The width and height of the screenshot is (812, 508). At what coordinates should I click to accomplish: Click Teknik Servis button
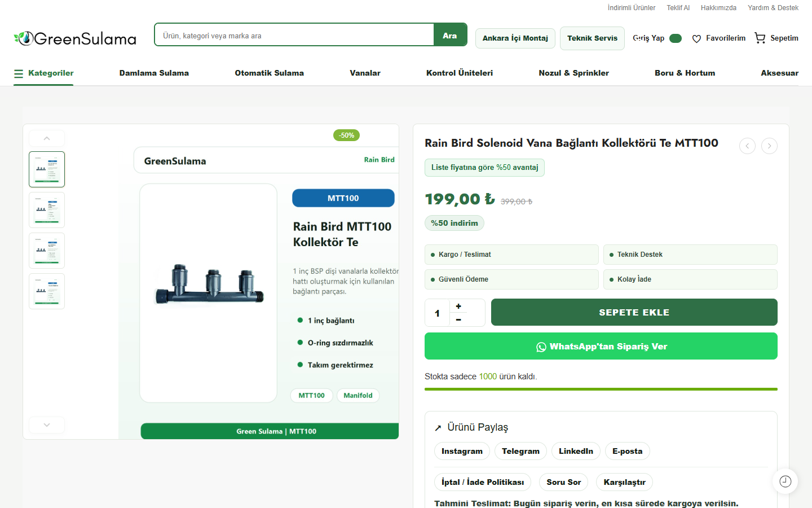pyautogui.click(x=592, y=38)
